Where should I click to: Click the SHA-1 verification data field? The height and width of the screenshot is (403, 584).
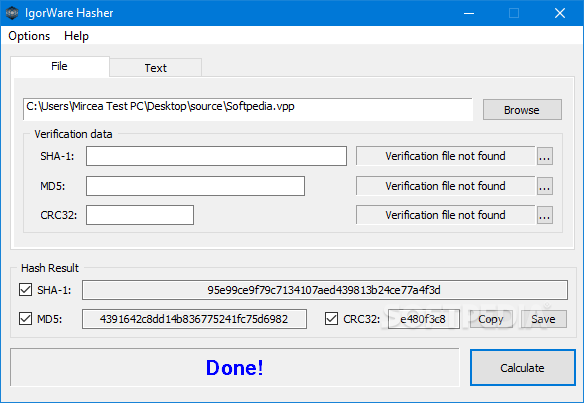tap(216, 156)
